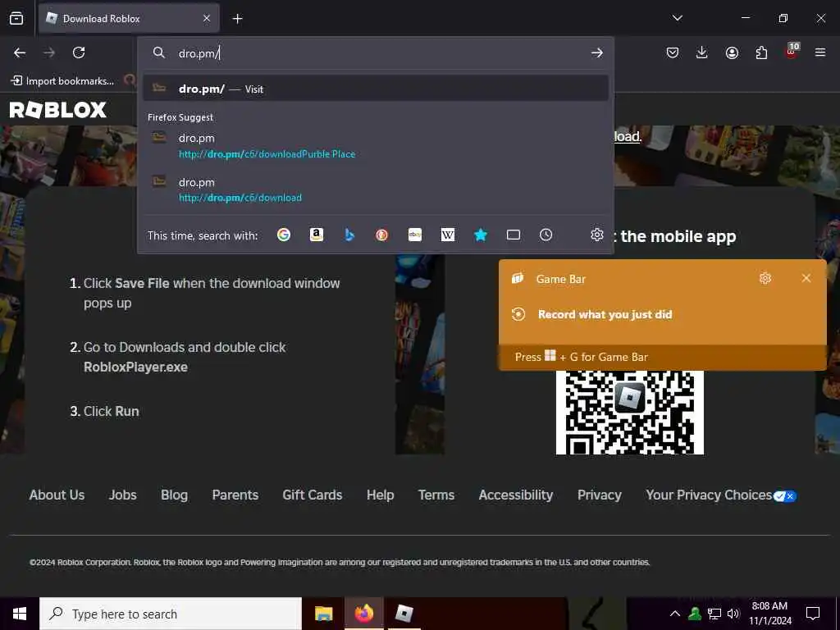Open the Windows Start menu
Image resolution: width=840 pixels, height=630 pixels.
(x=20, y=614)
